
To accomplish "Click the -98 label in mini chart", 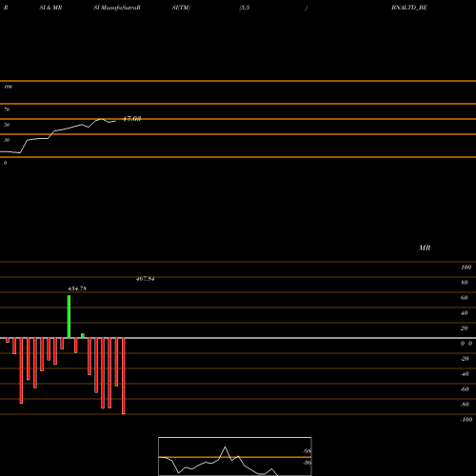I will point(307,451).
